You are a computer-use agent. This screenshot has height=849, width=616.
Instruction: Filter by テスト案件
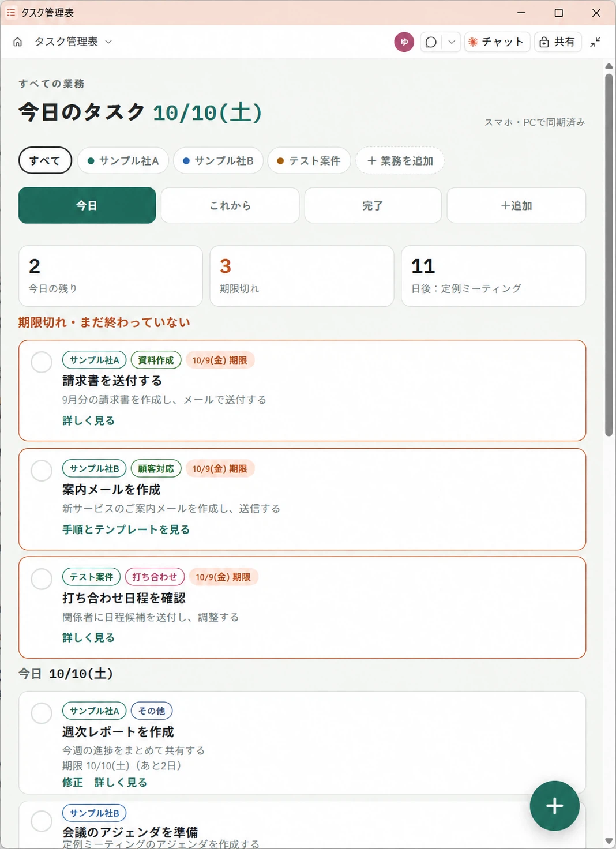coord(309,160)
